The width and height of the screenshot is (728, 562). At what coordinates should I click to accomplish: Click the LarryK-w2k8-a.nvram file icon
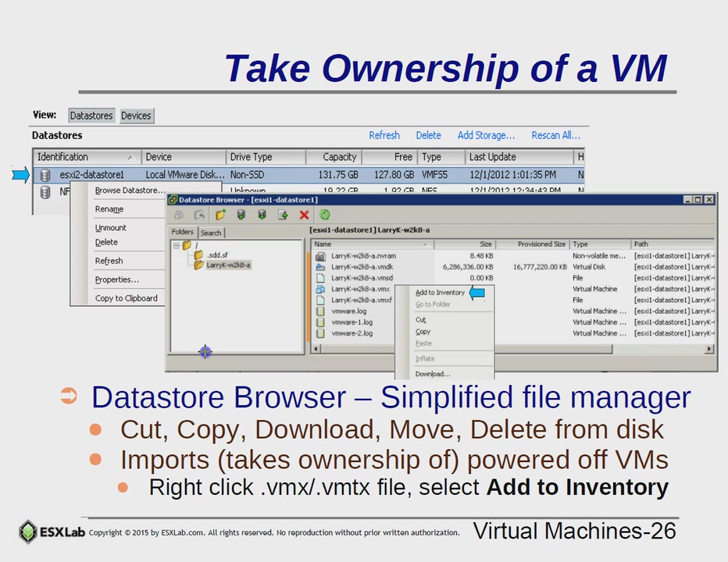pyautogui.click(x=320, y=256)
